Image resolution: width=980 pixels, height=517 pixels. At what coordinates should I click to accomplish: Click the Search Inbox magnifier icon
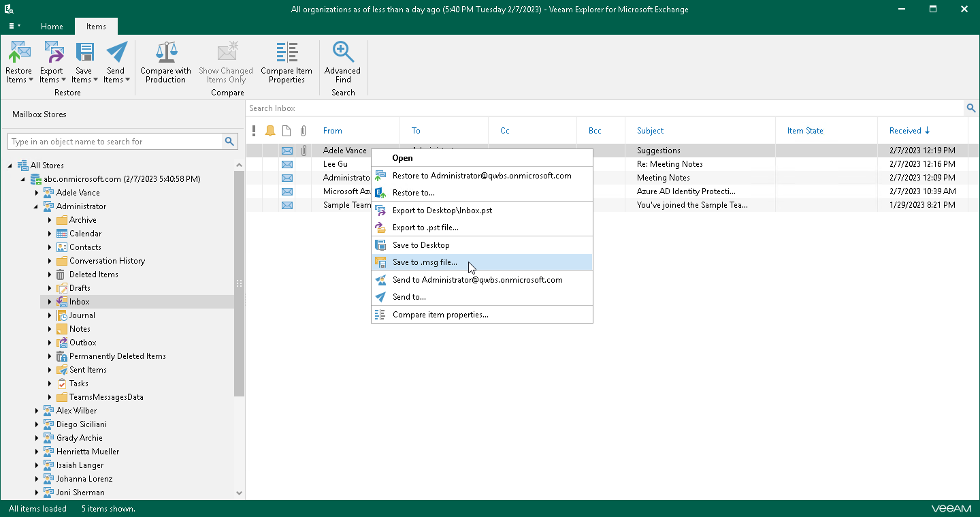coord(971,108)
